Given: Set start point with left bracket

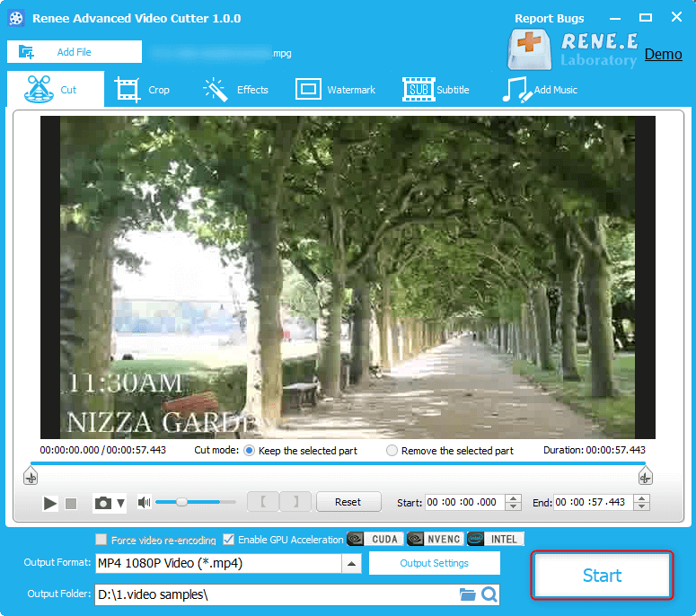Looking at the screenshot, I should (x=263, y=502).
